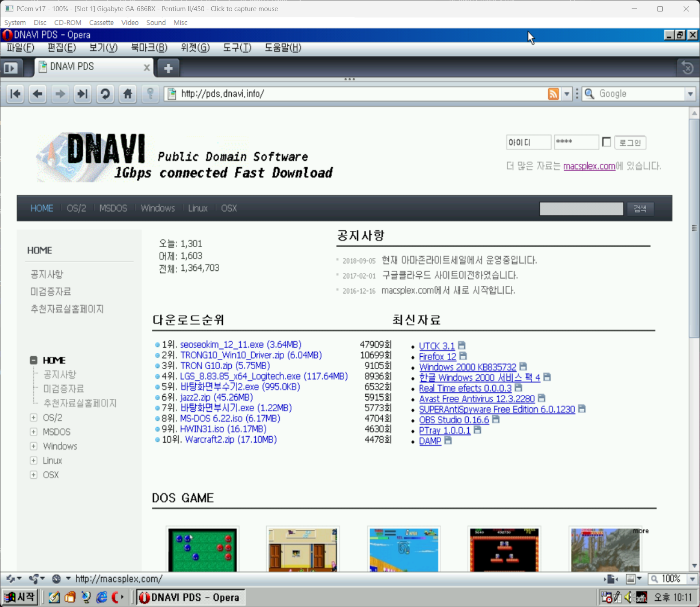Collapse the HOME tree node
700x607 pixels.
click(x=34, y=360)
